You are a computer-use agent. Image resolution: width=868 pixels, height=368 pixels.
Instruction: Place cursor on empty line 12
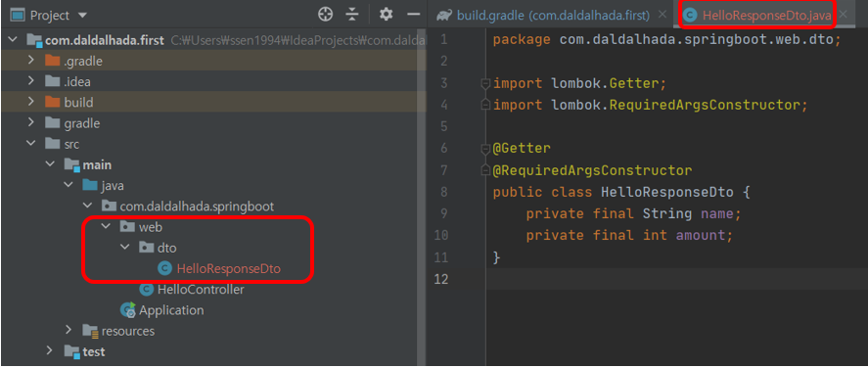pyautogui.click(x=676, y=279)
